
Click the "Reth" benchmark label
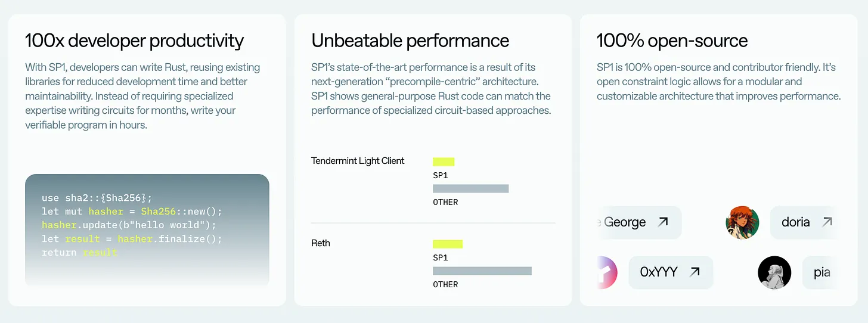(321, 243)
